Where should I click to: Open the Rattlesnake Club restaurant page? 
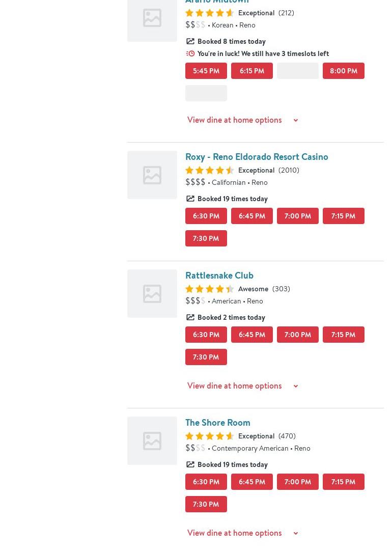pos(219,275)
